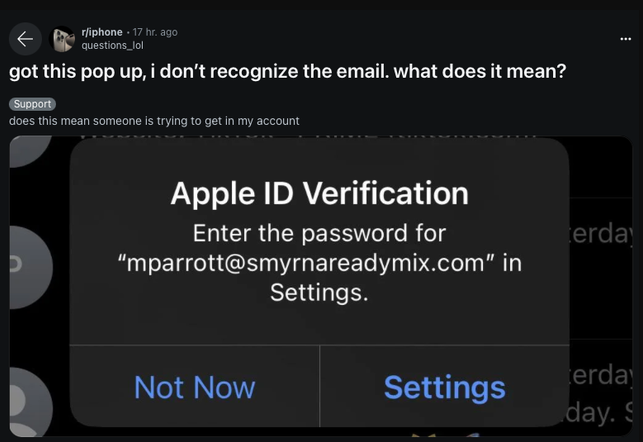
Task: Click the top contact avatar circle in screenshot
Action: tap(29, 150)
